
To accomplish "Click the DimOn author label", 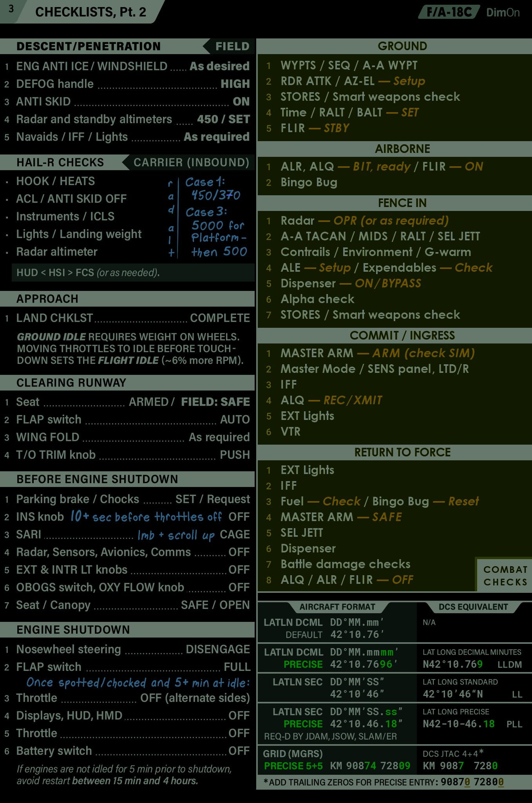I will click(503, 13).
